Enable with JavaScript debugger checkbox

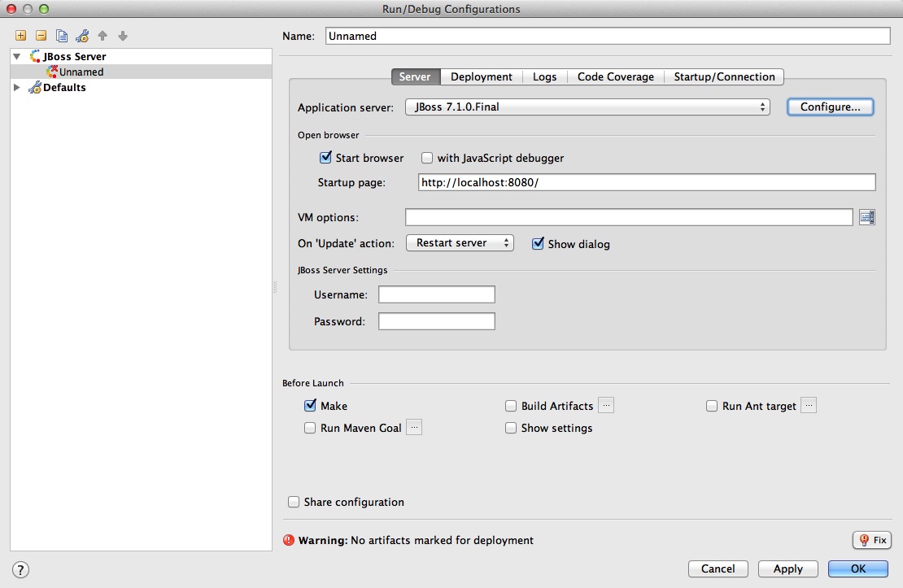(427, 158)
